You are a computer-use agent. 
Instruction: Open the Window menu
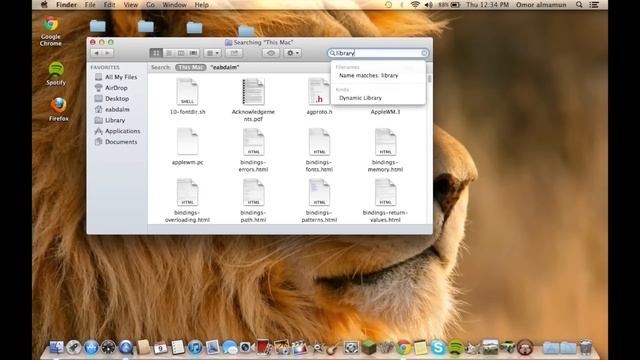tap(174, 5)
